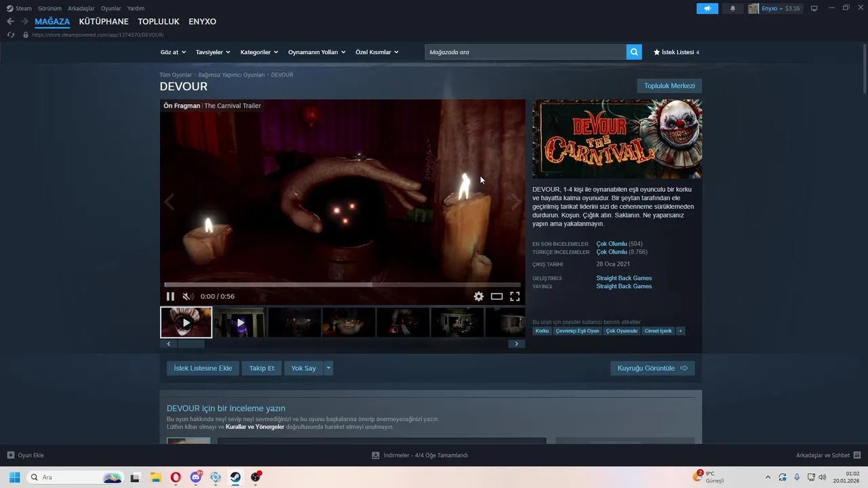Viewport: 868px width, 488px height.
Task: Click Kuyruğu Görüntüle button
Action: click(x=652, y=368)
